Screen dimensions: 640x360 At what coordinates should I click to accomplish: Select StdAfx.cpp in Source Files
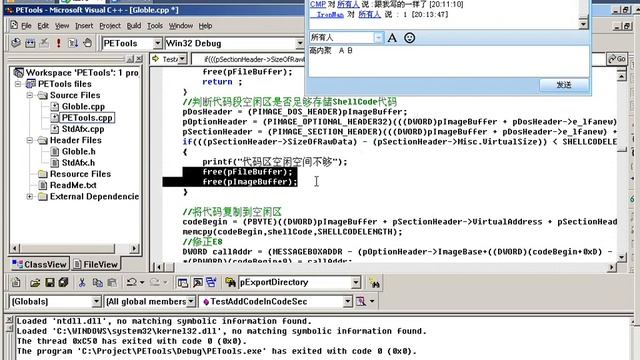pyautogui.click(x=83, y=129)
